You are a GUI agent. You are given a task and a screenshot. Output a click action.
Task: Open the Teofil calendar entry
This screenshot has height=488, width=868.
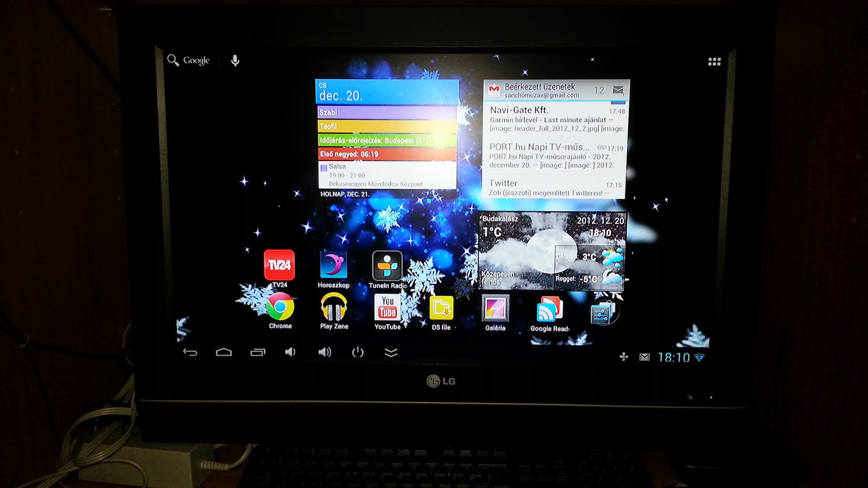click(387, 126)
